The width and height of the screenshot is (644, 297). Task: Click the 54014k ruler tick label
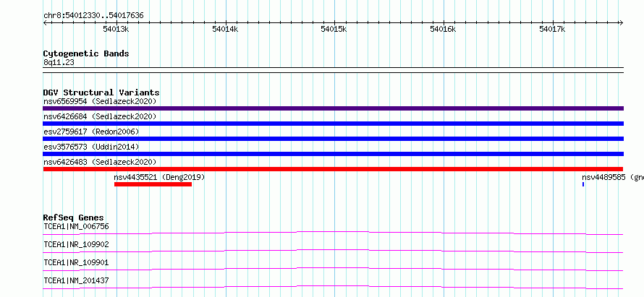point(225,29)
